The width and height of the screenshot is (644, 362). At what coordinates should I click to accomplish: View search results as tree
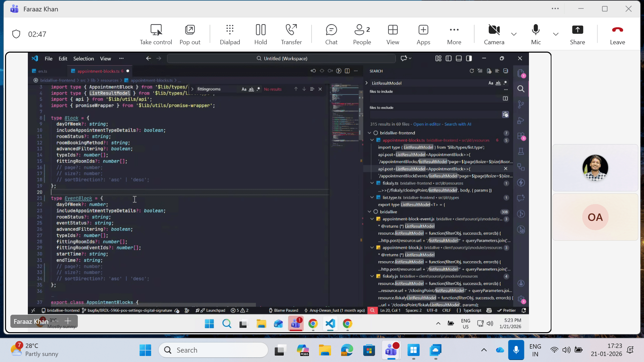tap(497, 71)
